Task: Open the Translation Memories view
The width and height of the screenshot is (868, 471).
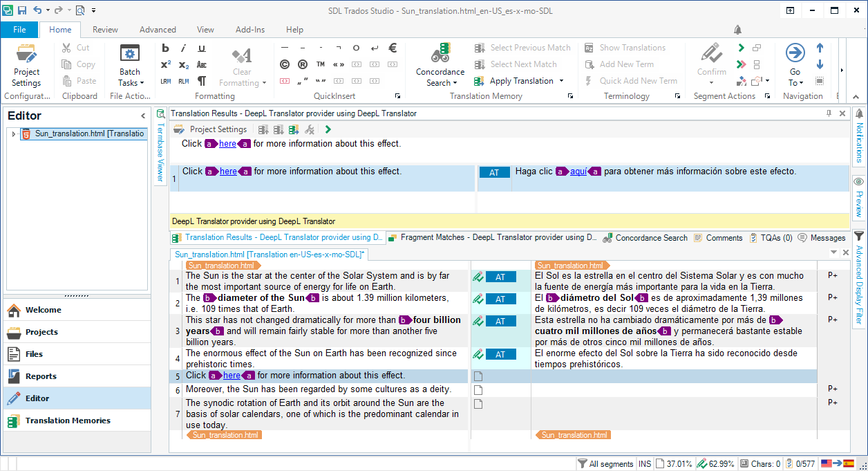Action: 68,421
